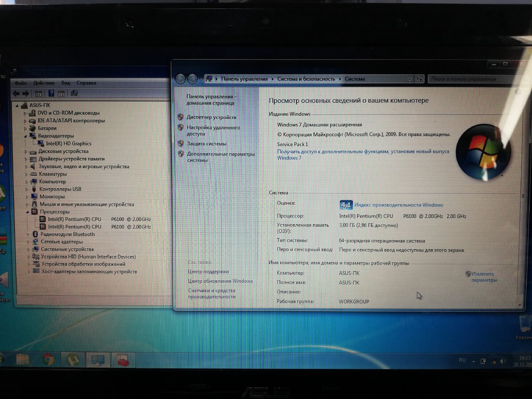Collapse the Процессоры node

tap(28, 212)
